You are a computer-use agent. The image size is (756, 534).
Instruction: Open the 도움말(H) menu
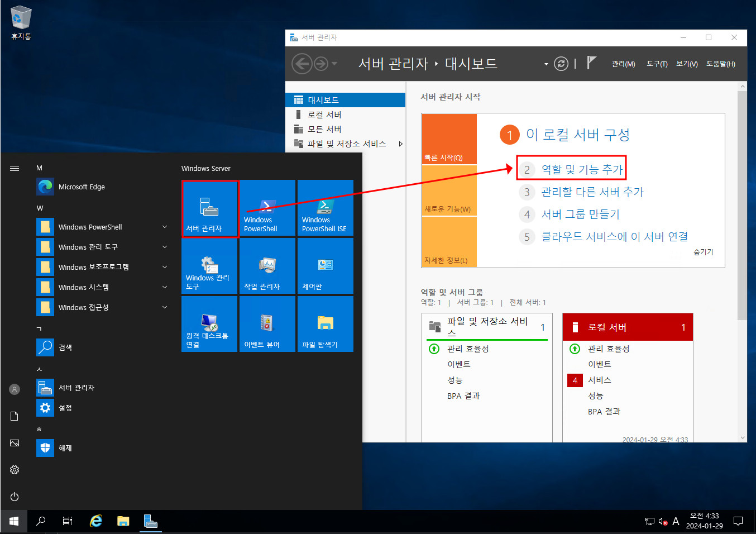tap(721, 64)
